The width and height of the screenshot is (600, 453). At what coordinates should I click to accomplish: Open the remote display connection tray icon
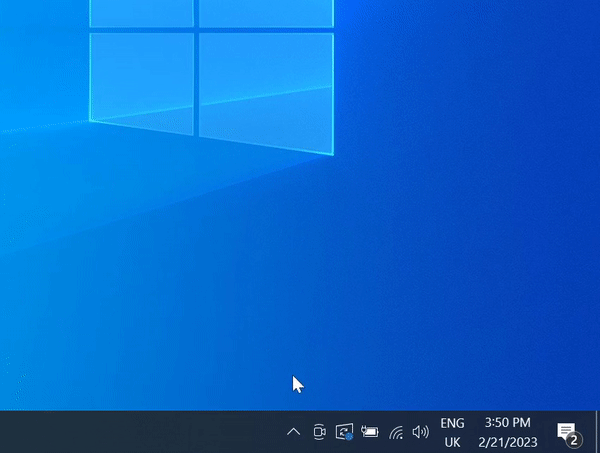click(344, 432)
